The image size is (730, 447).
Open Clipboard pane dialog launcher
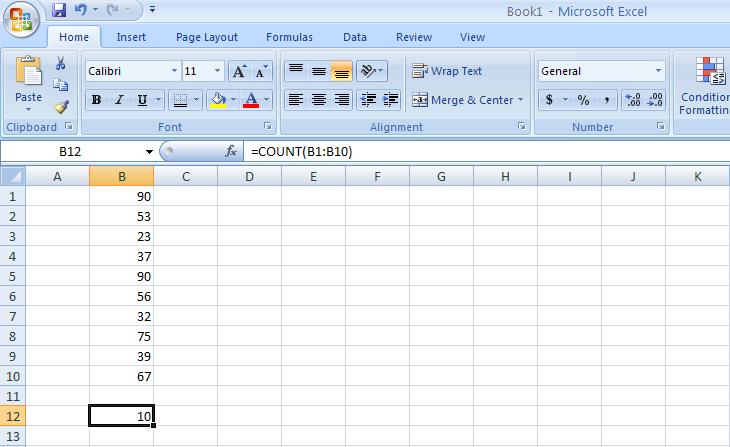69,126
